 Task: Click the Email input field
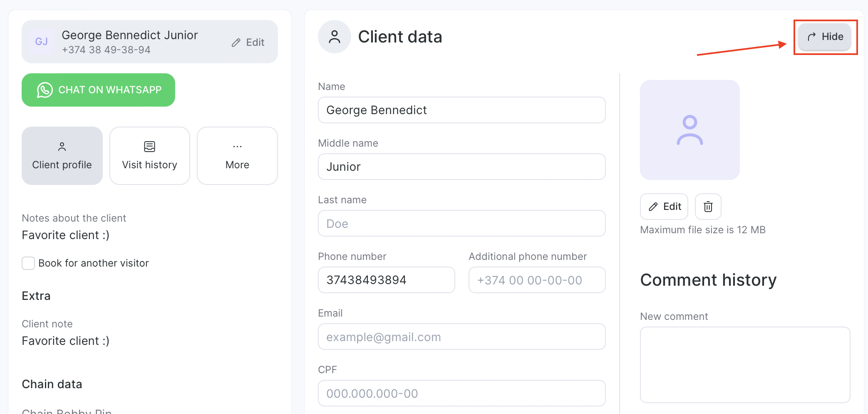coord(461,337)
